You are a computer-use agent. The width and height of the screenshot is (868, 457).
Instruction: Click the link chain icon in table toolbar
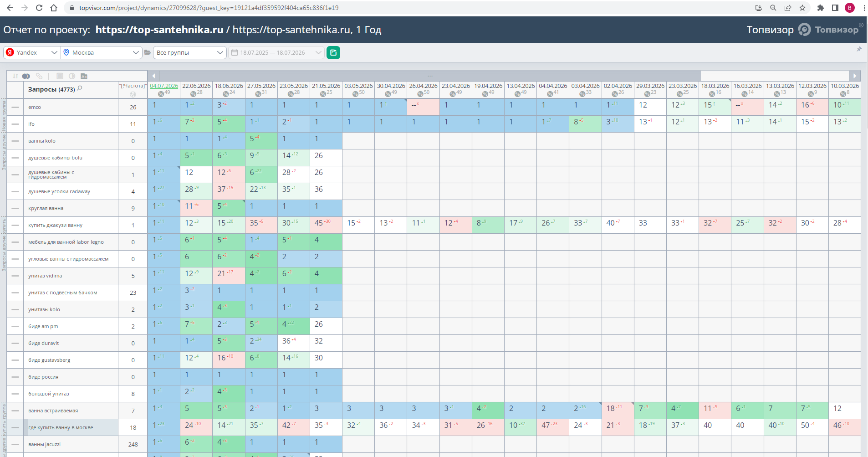[39, 76]
